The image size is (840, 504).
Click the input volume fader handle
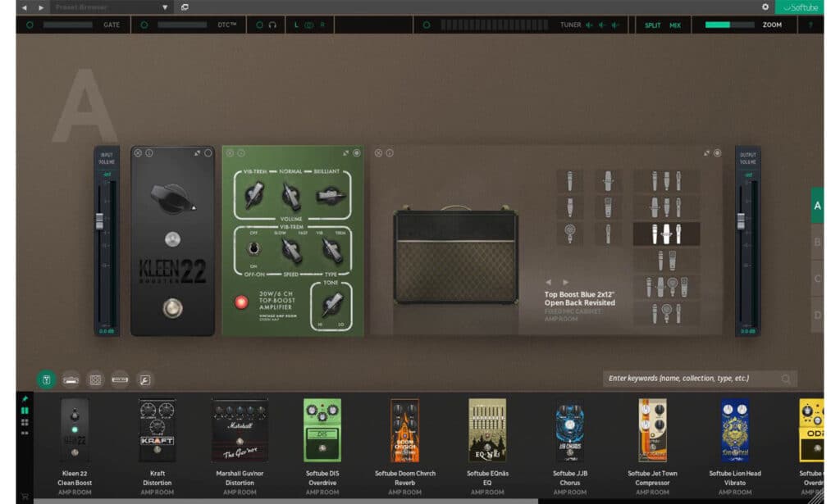click(99, 221)
